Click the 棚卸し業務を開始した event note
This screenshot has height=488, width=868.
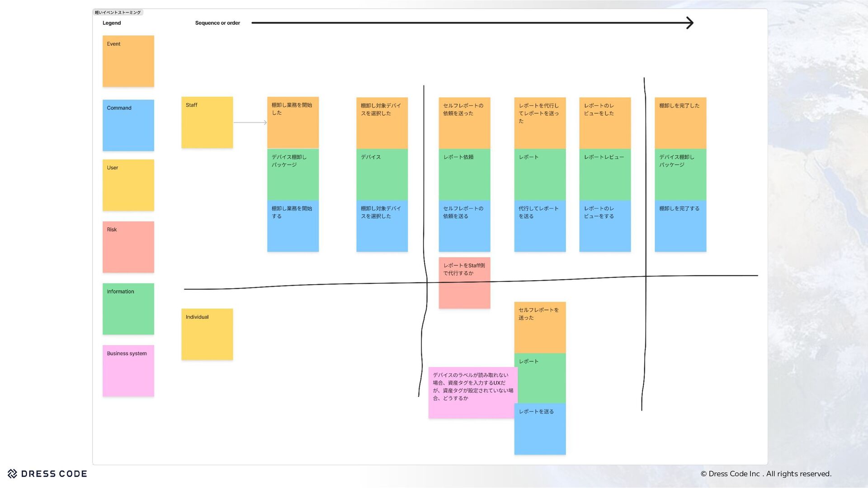pyautogui.click(x=292, y=122)
